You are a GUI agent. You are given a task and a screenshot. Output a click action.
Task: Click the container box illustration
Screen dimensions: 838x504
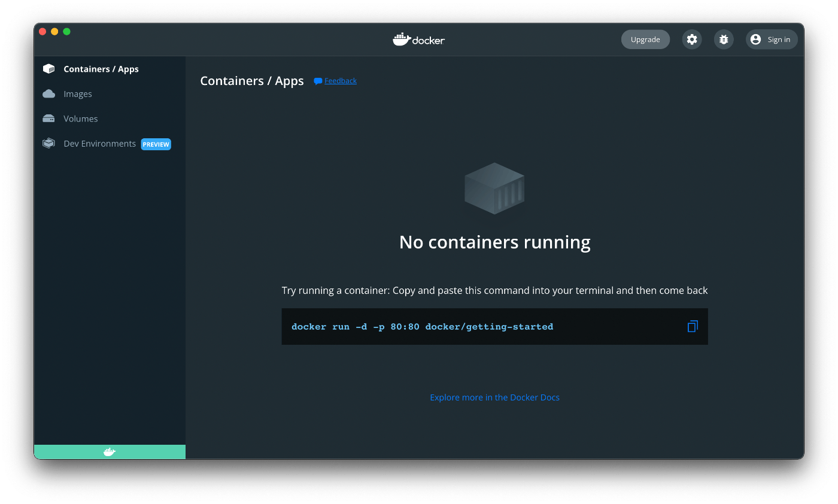(494, 188)
